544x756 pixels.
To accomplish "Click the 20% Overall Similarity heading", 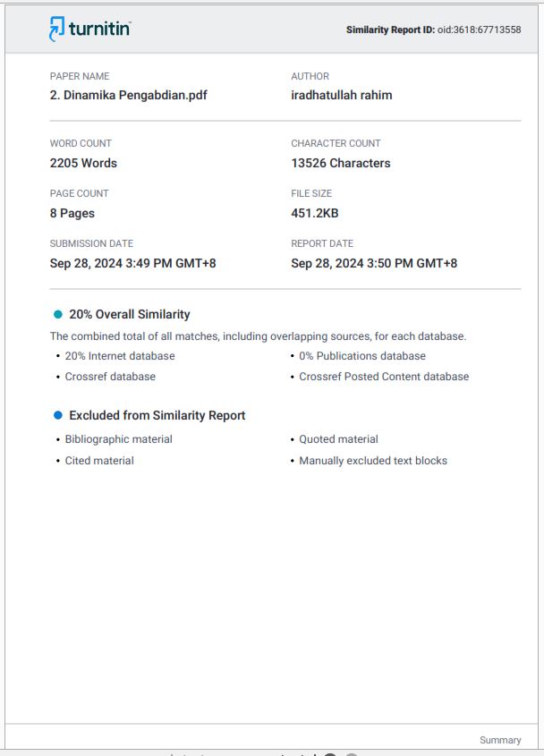I will [x=129, y=314].
